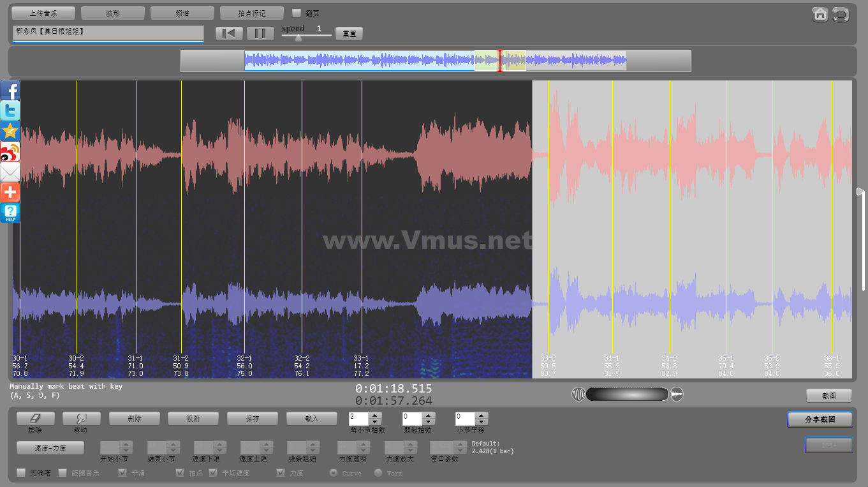Click the home icon

point(820,14)
